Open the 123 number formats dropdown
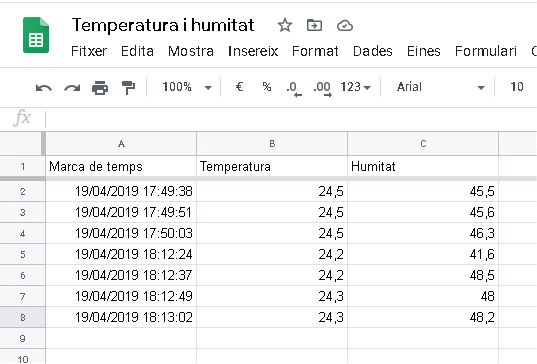Screen dimensions: 537x364 pos(355,87)
